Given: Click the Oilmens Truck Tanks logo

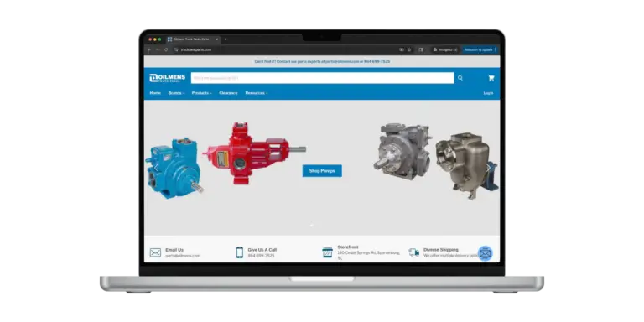Looking at the screenshot, I should tap(167, 78).
